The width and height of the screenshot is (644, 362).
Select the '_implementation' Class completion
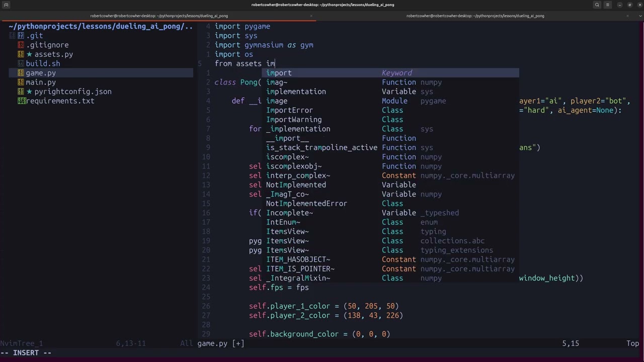tap(390, 129)
